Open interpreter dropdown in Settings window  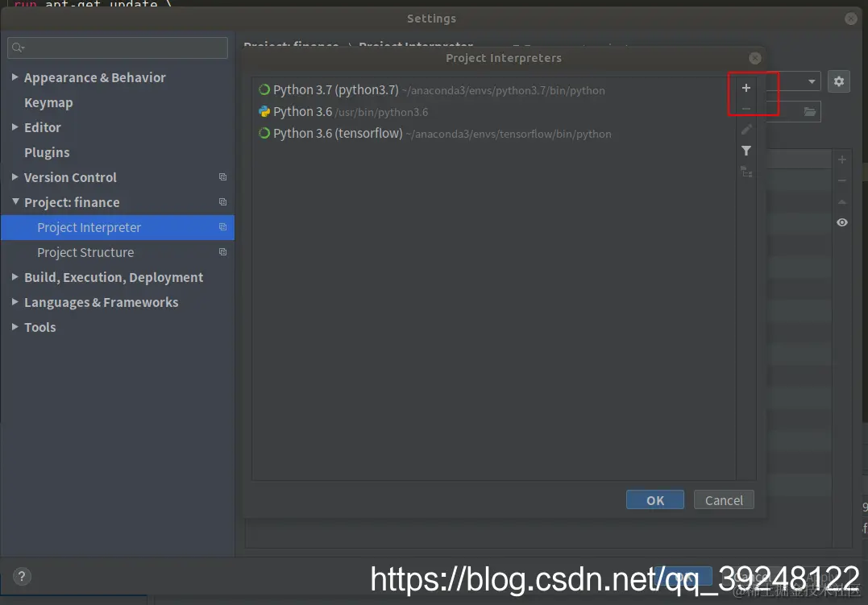pos(811,81)
